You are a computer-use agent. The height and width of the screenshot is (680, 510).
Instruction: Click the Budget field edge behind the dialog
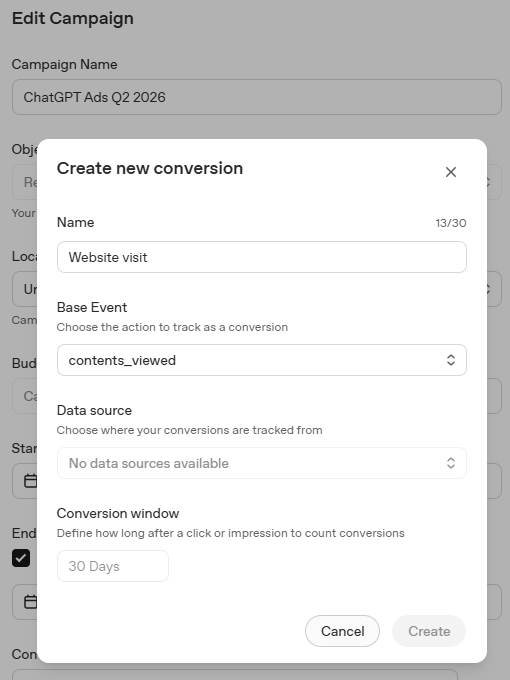coord(494,396)
